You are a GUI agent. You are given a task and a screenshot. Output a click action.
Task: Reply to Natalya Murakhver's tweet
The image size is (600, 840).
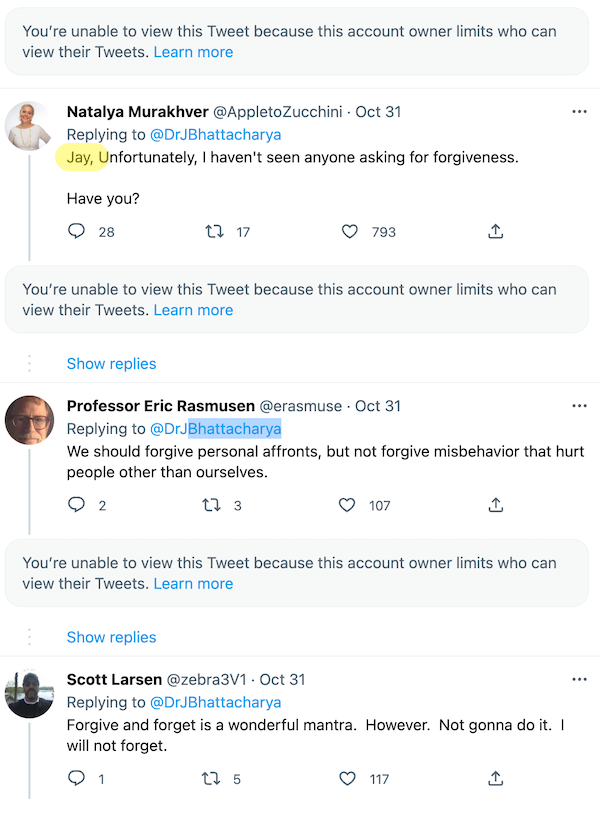point(76,231)
